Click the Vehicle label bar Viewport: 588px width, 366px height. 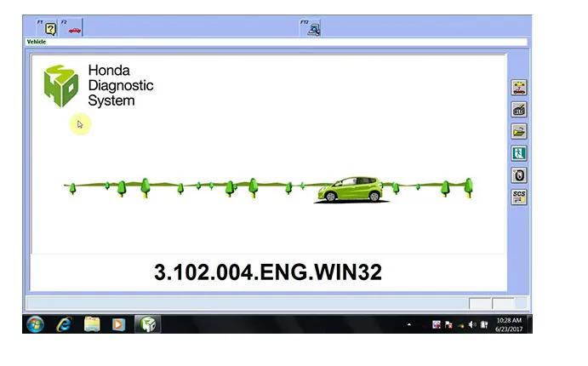coord(277,42)
